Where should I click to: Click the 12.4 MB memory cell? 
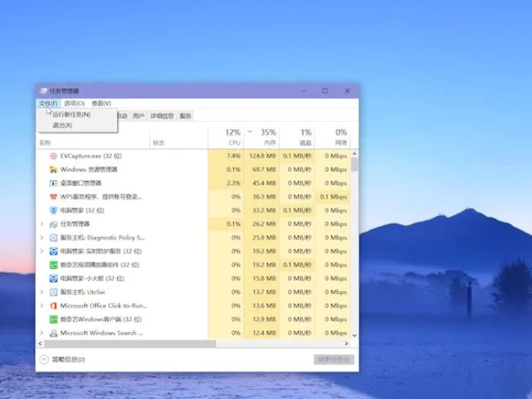(262, 333)
